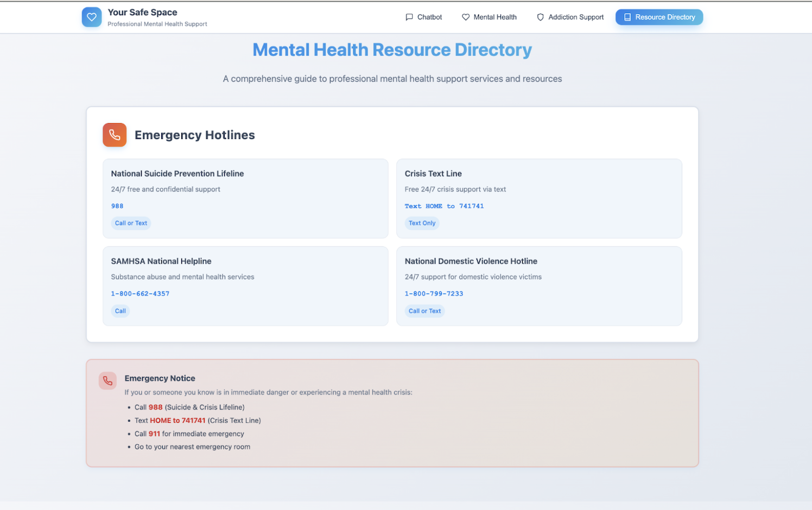
Task: Click the Chatbot speech bubble icon
Action: (409, 17)
